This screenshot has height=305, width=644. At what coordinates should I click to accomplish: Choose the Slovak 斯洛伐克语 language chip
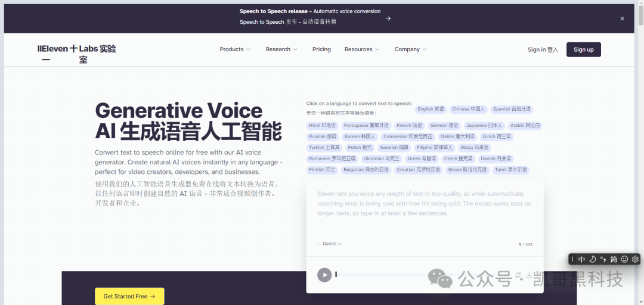coord(467,170)
